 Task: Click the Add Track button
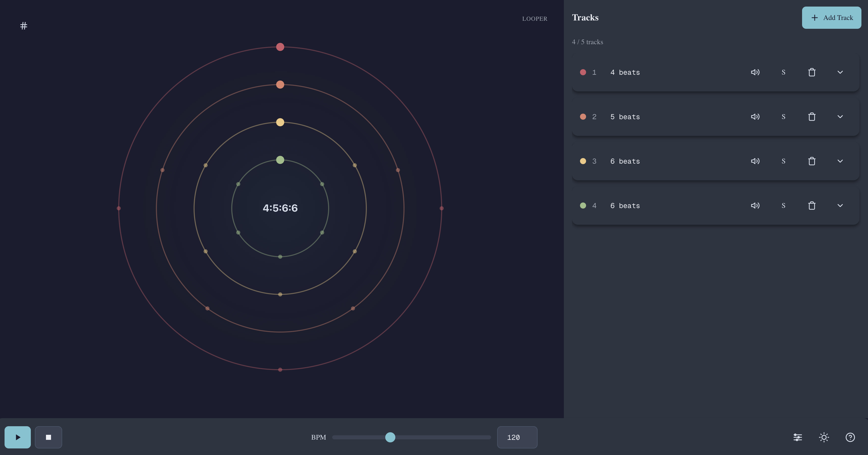(x=831, y=18)
